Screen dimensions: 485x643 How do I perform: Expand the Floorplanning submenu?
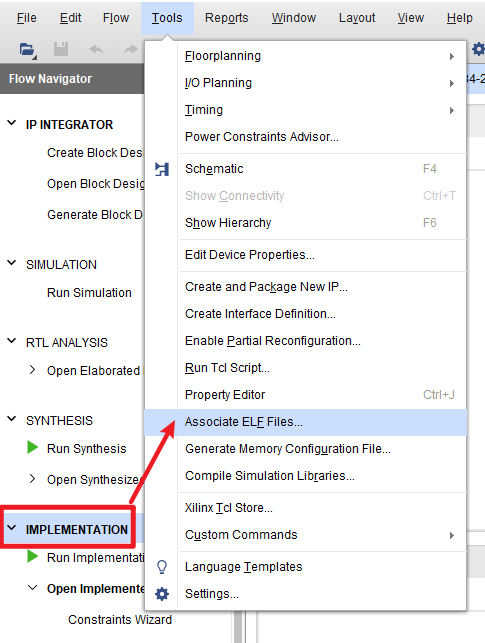[451, 56]
